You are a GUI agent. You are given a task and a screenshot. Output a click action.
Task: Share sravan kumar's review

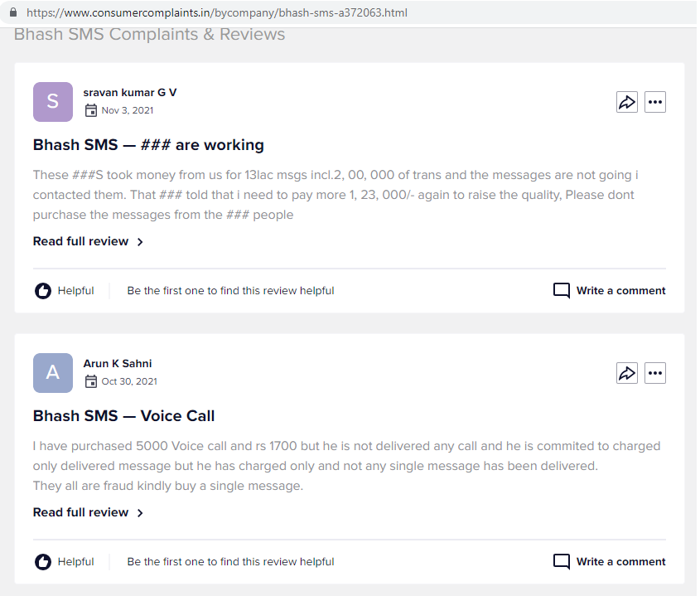click(x=627, y=102)
